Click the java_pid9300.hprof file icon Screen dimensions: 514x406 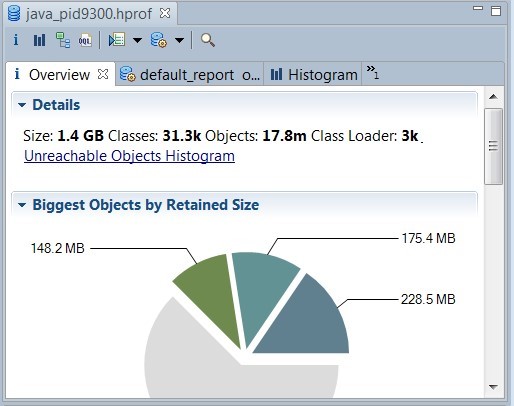click(x=14, y=14)
